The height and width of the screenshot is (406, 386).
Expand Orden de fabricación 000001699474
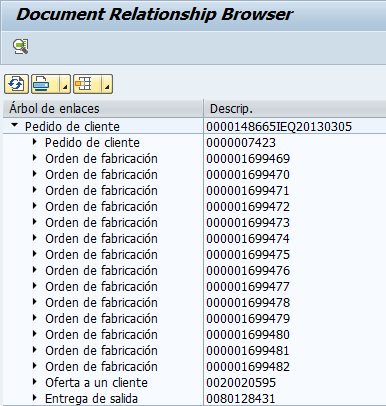(x=35, y=238)
